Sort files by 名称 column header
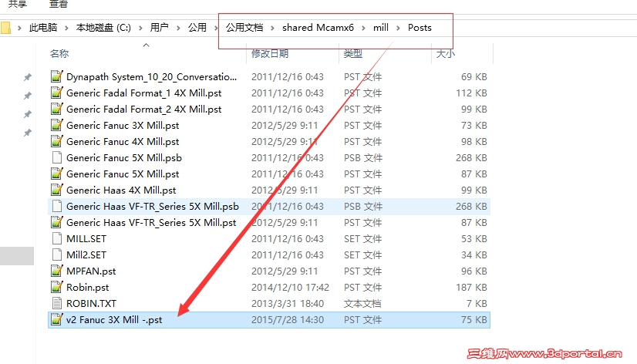Image resolution: width=637 pixels, height=364 pixels. point(59,53)
